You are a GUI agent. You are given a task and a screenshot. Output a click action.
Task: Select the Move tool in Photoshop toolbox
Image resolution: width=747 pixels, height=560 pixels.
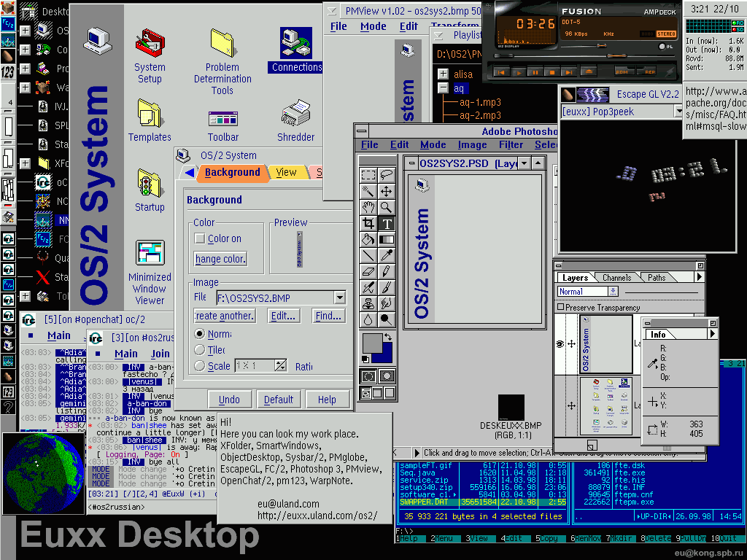tap(387, 191)
